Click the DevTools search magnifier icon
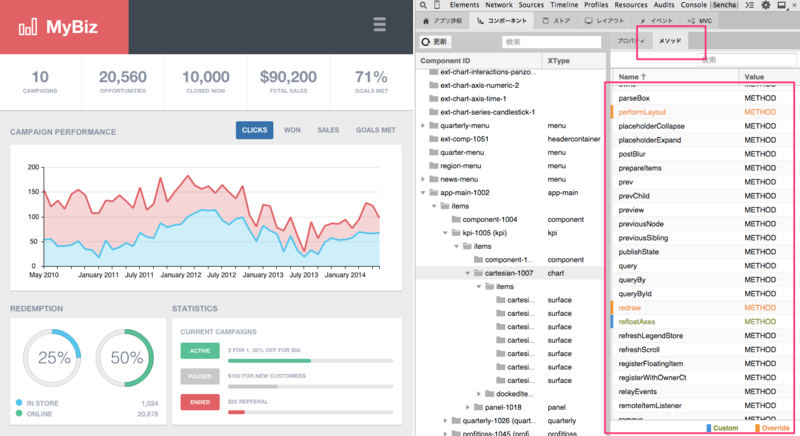Viewport: 800px width, 436px height. 423,5
